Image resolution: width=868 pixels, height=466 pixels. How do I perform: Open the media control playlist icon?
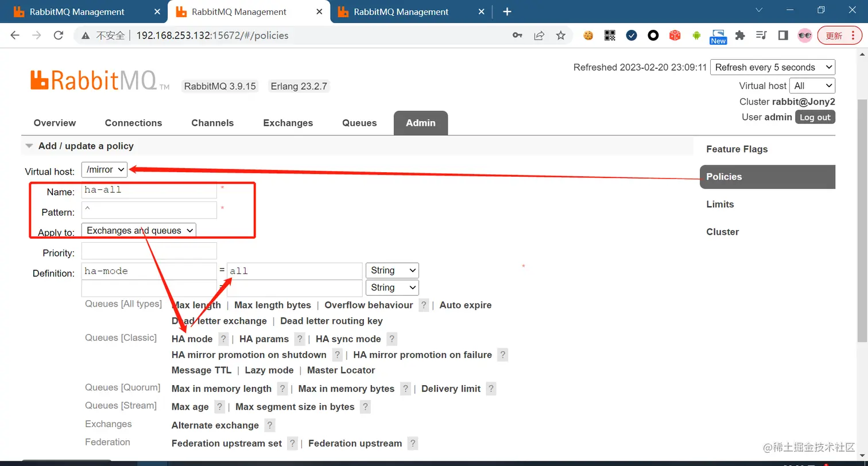(762, 36)
